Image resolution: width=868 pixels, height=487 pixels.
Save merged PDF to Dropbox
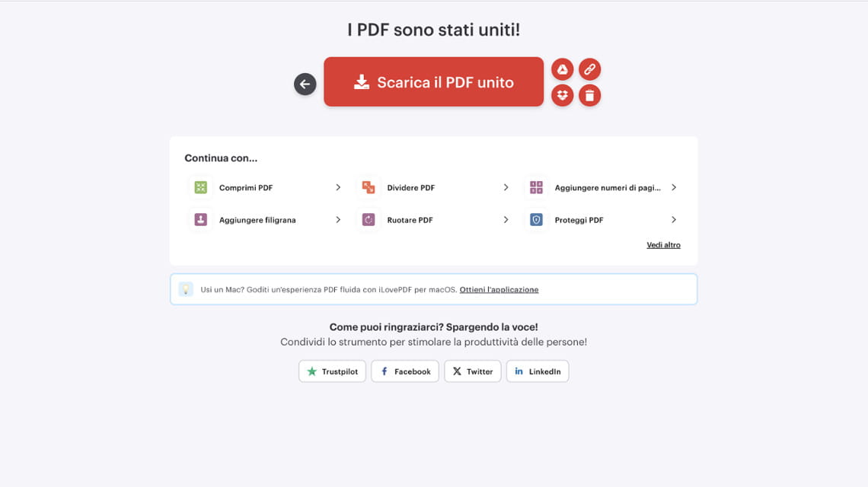562,95
